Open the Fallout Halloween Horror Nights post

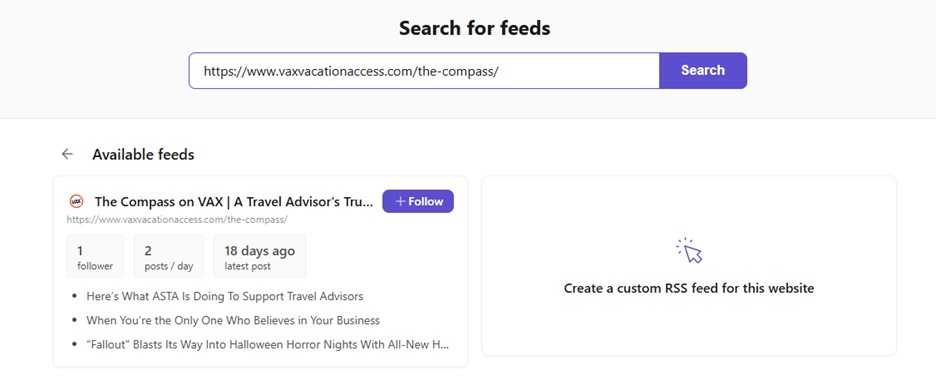[x=267, y=345]
